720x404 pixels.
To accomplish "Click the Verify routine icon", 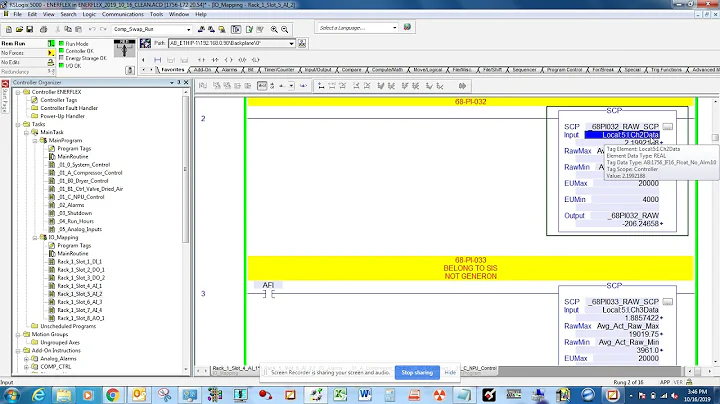I will pyautogui.click(x=249, y=29).
